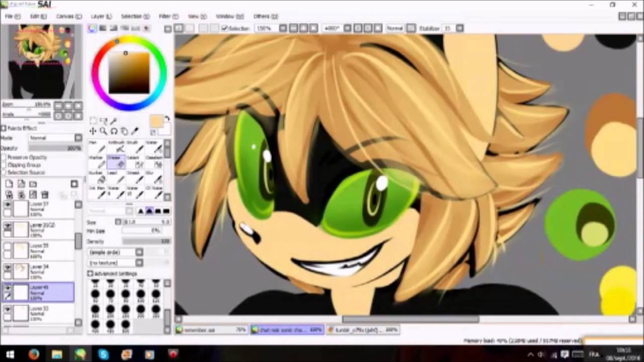Adjust the brush Density slider
The image size is (644, 362).
[x=146, y=241]
